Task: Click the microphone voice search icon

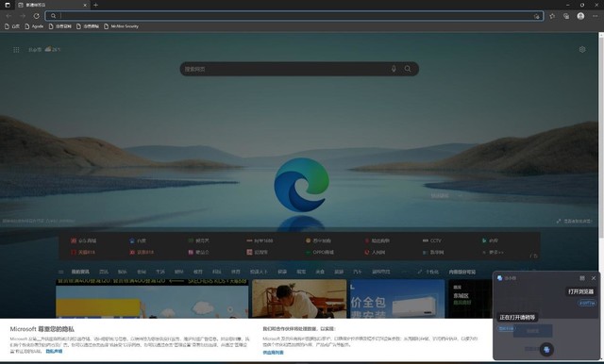Action: point(394,69)
